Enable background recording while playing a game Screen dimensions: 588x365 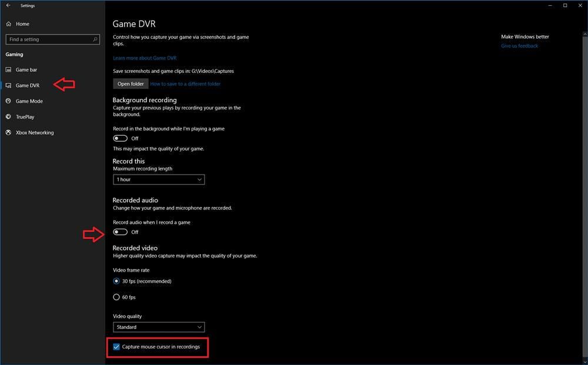pos(120,138)
